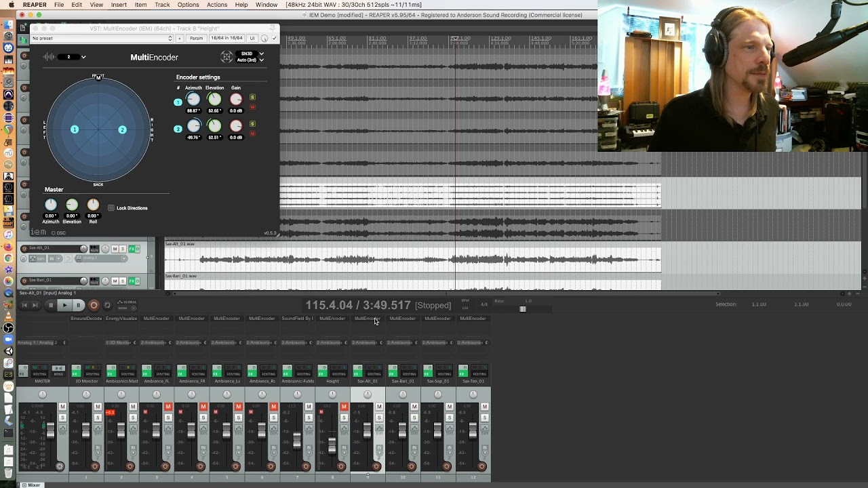Open 3D Monitor Routing button in mixer
Screen dimensions: 868x488
pos(93,371)
